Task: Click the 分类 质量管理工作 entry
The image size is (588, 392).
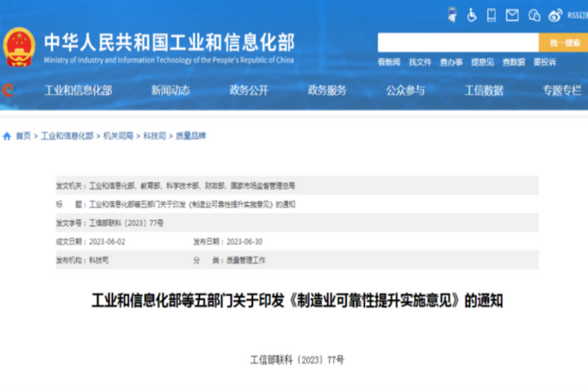Action: point(229,260)
